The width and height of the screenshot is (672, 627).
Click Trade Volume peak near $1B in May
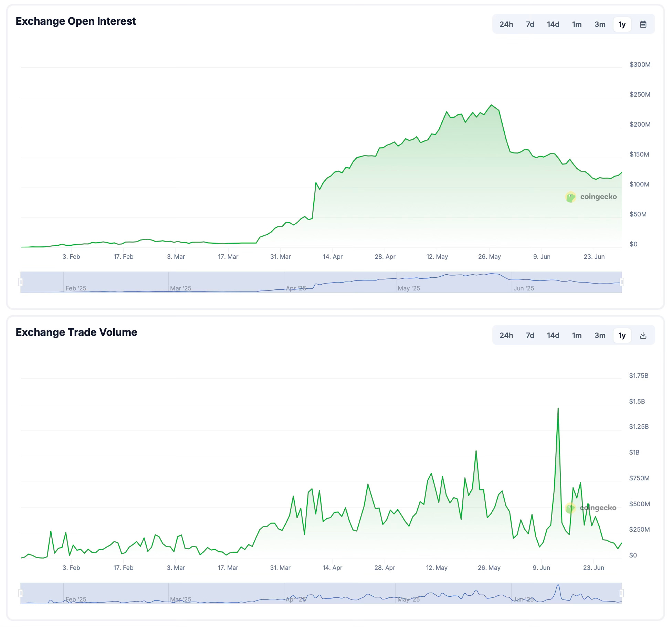476,451
